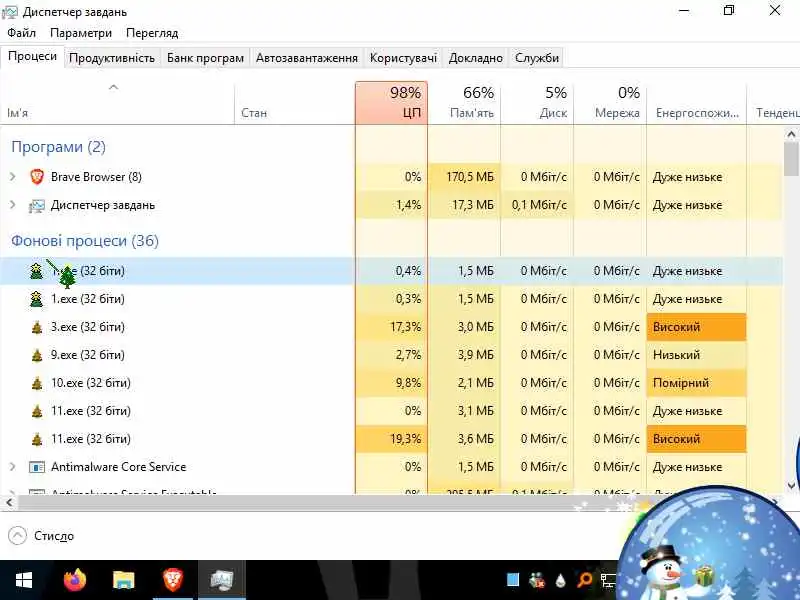Click the Antimalware Core Service icon
The width and height of the screenshot is (800, 600).
(x=37, y=467)
